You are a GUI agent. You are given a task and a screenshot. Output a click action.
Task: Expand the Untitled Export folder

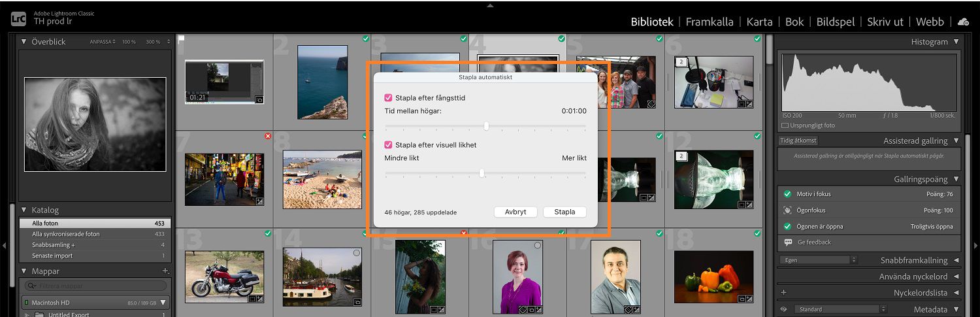pos(27,314)
